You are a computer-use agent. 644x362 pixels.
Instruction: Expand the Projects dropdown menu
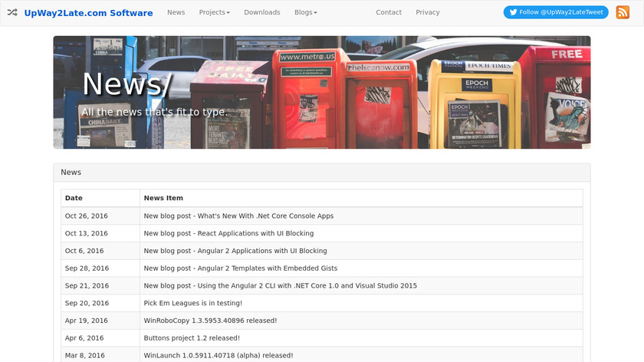click(215, 12)
